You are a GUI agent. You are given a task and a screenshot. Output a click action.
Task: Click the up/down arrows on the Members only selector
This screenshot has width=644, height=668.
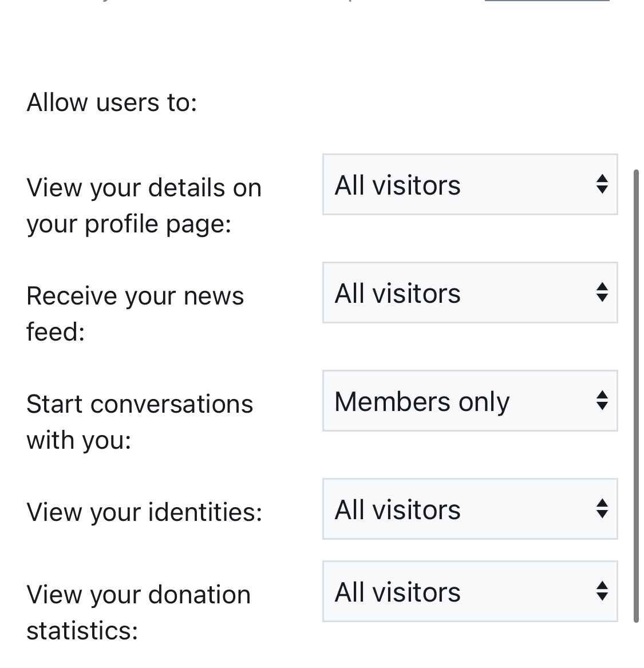pos(602,401)
